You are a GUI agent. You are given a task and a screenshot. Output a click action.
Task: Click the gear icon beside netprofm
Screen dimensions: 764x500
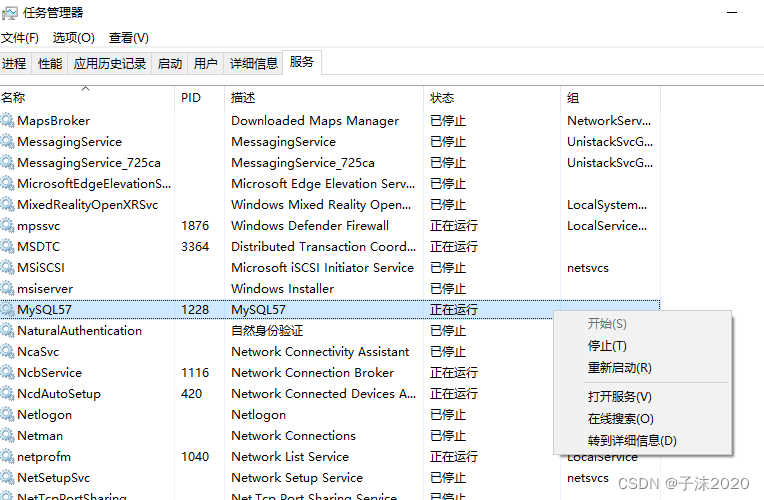point(7,456)
